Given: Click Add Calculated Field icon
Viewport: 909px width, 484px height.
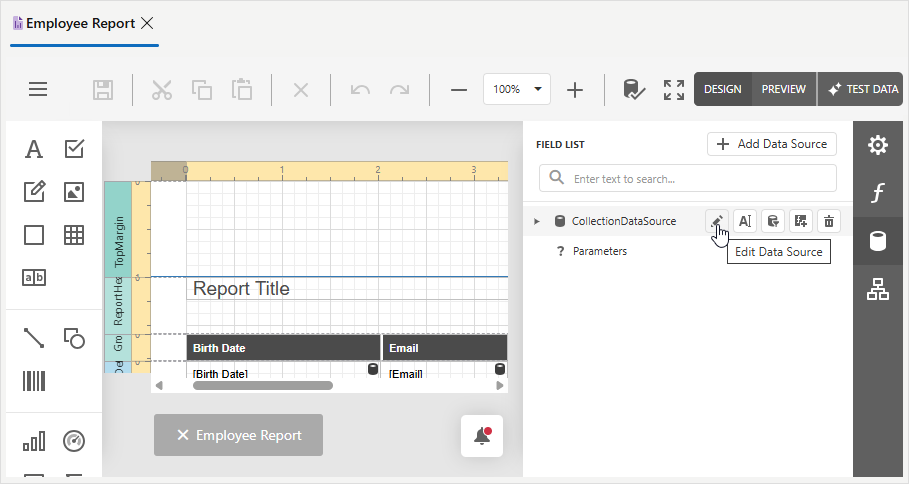Looking at the screenshot, I should tap(801, 221).
